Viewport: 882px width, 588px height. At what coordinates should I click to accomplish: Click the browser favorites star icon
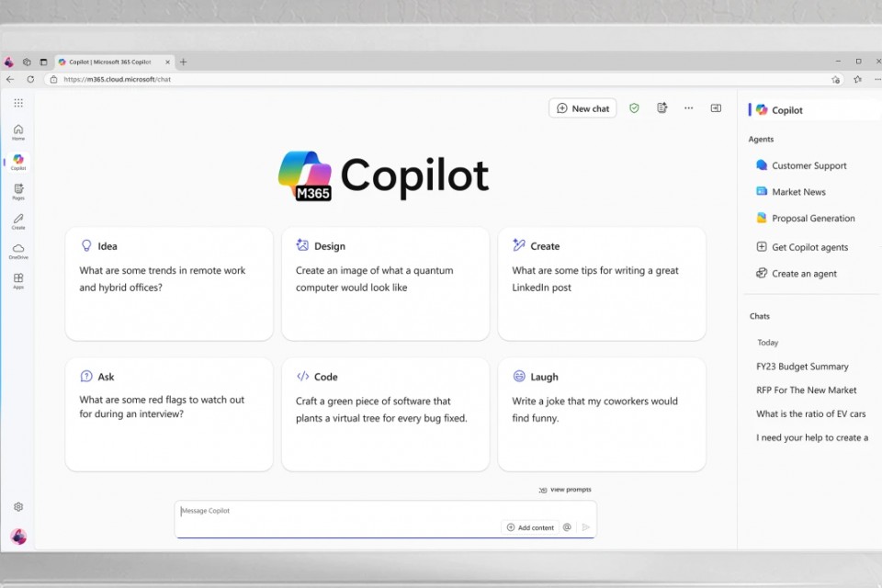tap(857, 79)
